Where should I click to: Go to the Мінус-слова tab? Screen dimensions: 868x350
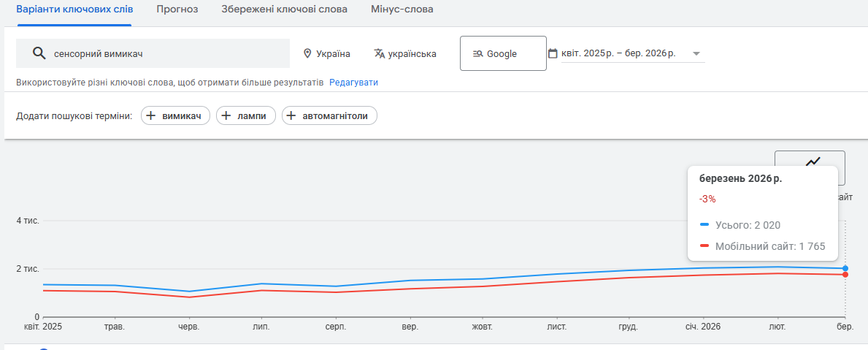click(x=402, y=9)
